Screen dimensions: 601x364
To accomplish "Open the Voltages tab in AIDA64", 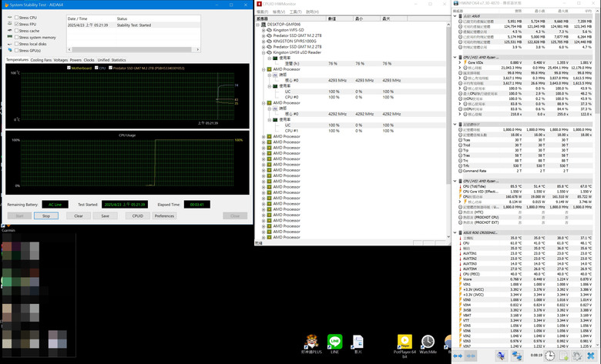I will point(61,60).
